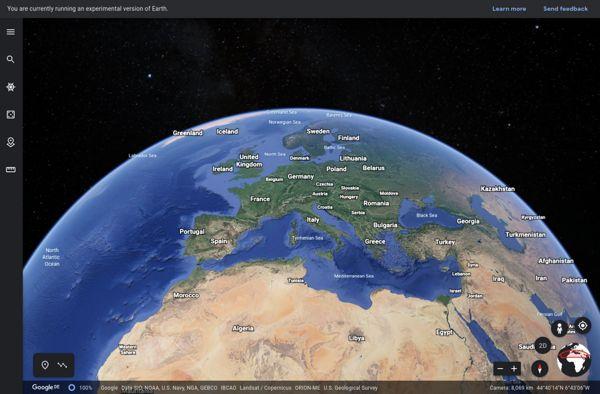
Task: Click the Afghanistan label
Action: click(x=556, y=261)
